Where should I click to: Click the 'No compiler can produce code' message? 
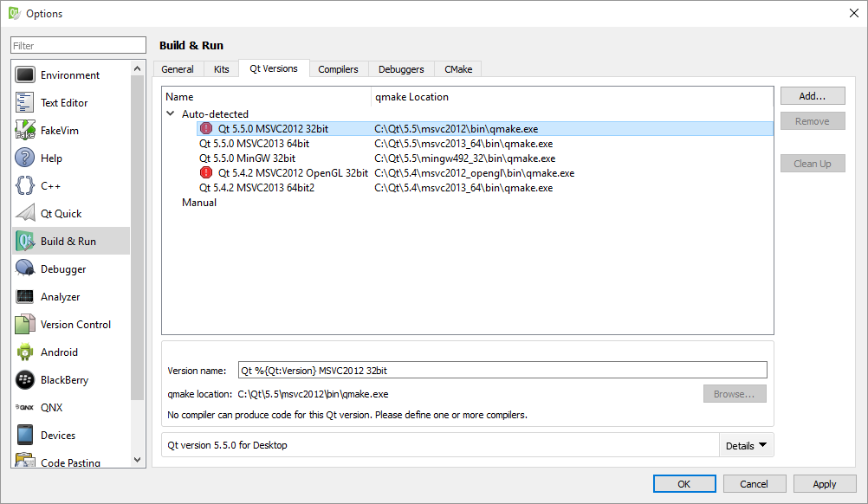(347, 415)
